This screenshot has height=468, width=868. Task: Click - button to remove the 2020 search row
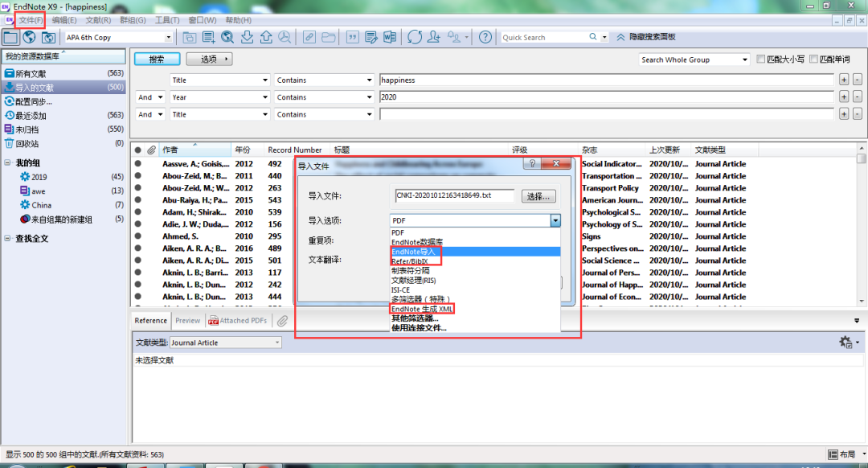coord(857,97)
